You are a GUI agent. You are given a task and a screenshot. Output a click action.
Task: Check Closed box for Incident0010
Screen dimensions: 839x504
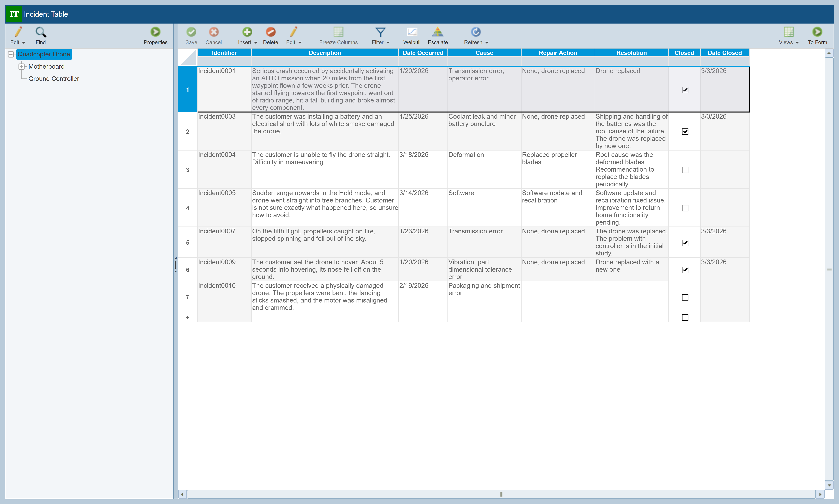685,297
